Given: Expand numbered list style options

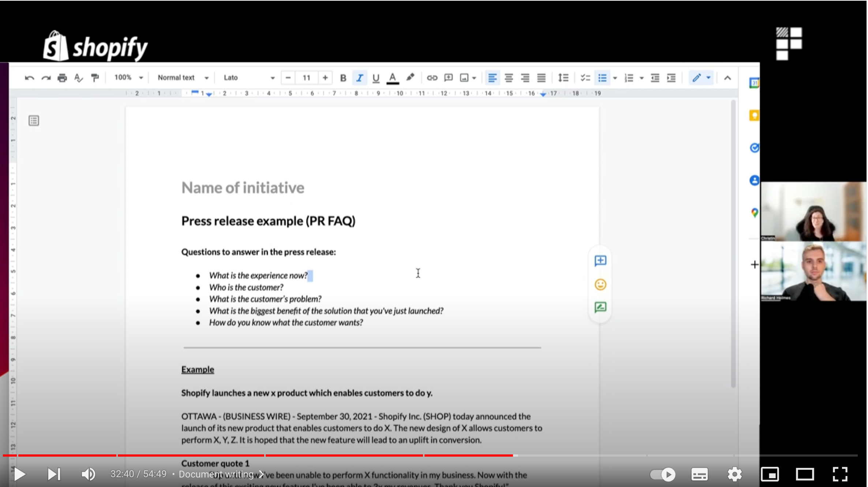Looking at the screenshot, I should coord(641,78).
